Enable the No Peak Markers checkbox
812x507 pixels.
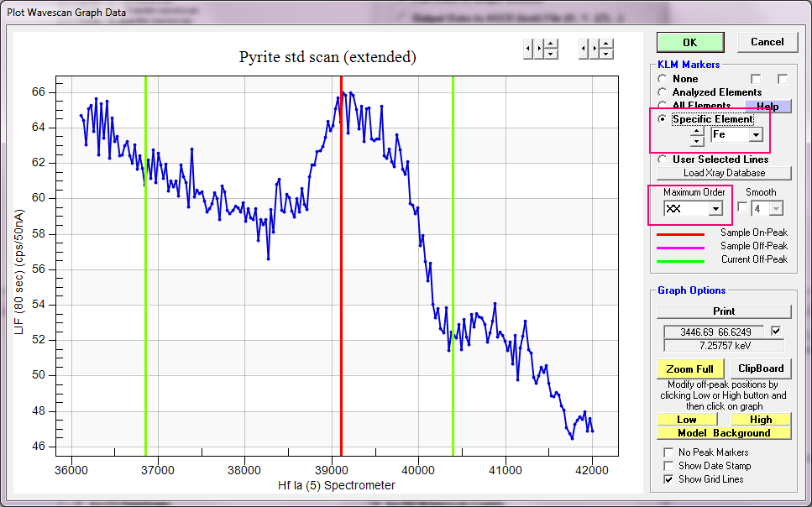point(668,452)
